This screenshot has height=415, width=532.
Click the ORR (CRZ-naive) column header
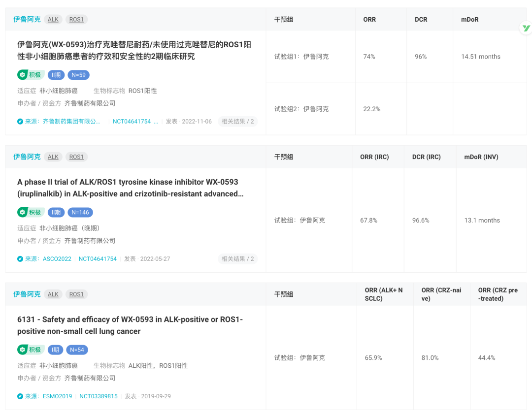click(441, 294)
